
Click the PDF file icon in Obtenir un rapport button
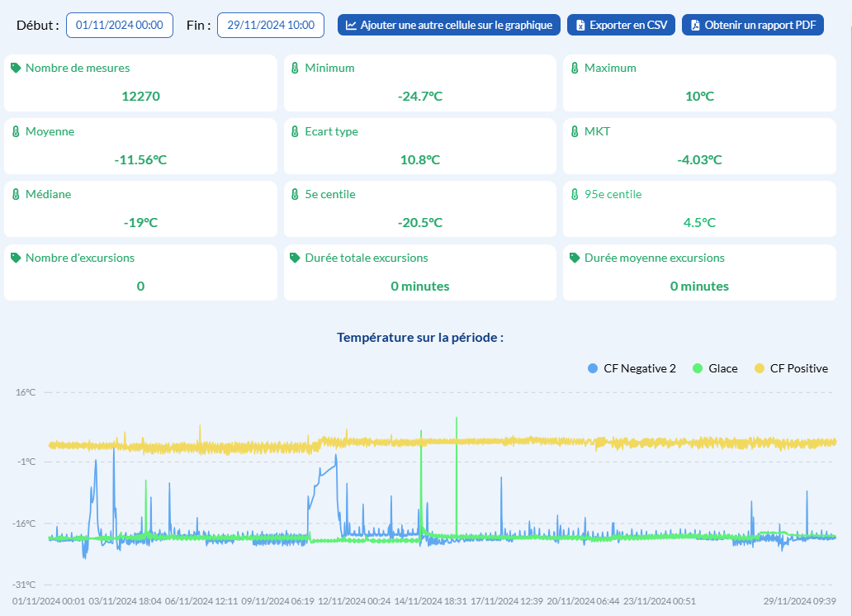click(695, 25)
